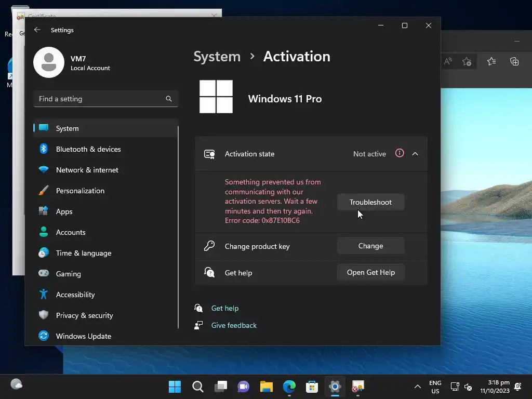Close the Settings window
532x399 pixels.
point(429,25)
